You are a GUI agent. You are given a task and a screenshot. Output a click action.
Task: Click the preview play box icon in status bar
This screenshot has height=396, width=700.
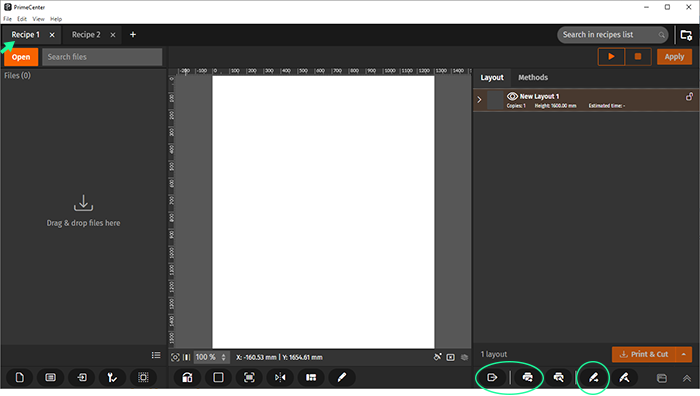click(450, 358)
